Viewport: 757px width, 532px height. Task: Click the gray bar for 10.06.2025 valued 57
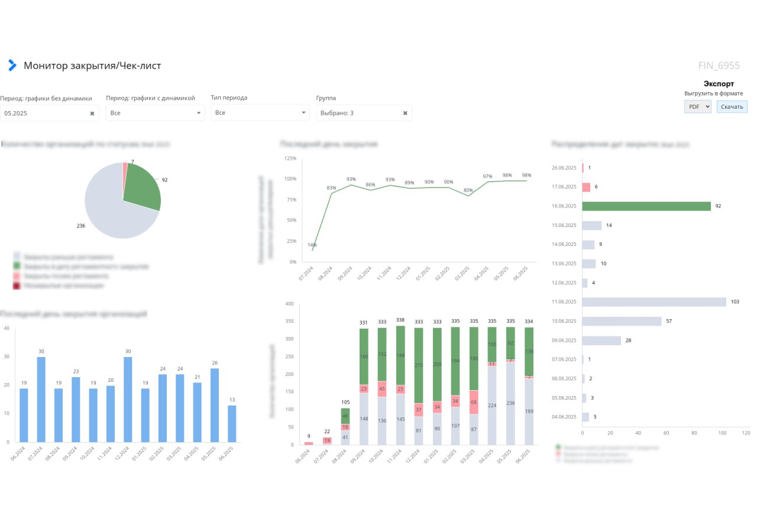click(622, 322)
